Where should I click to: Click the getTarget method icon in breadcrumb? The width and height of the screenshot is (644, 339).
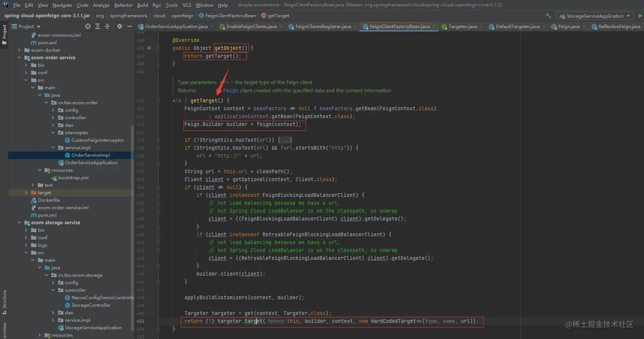click(263, 16)
